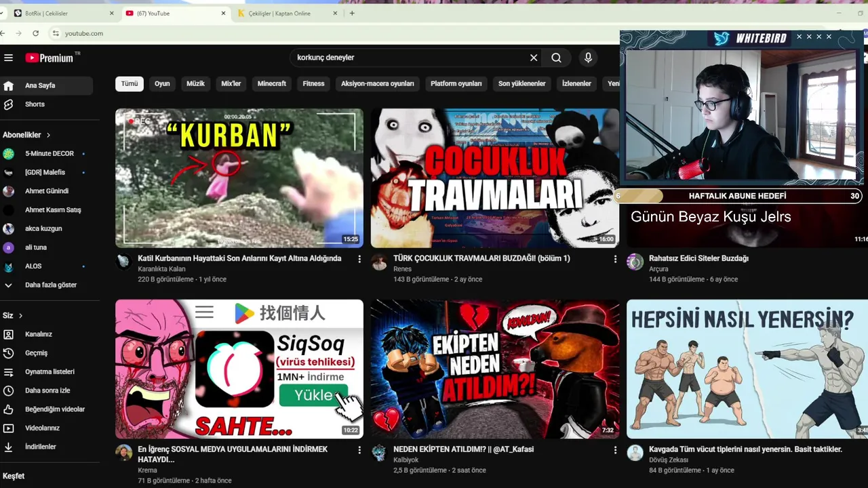This screenshot has height=488, width=868.
Task: Open the YouTube hamburger guide menu
Action: (8, 58)
